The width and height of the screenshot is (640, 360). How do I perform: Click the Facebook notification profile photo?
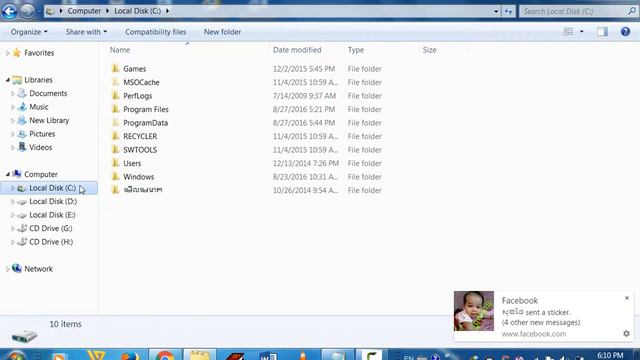pyautogui.click(x=473, y=311)
